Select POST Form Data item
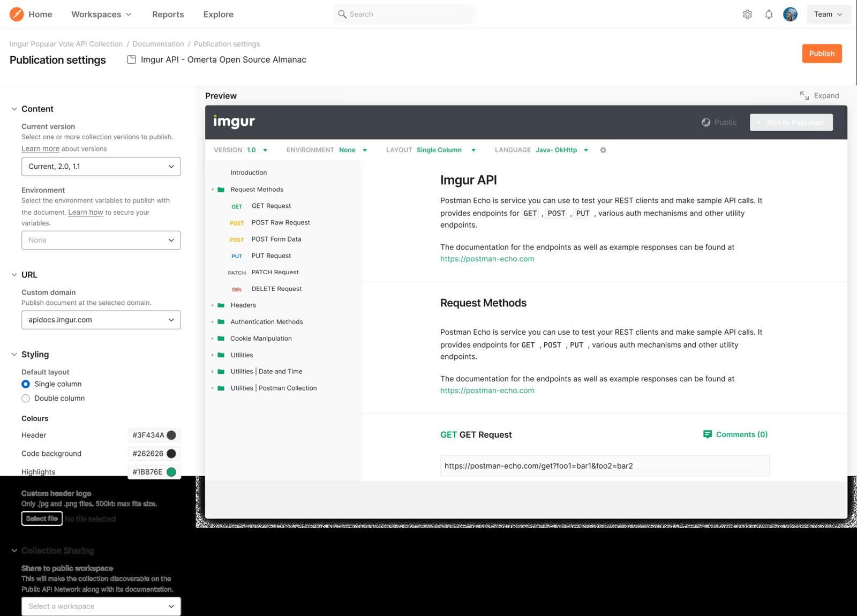The height and width of the screenshot is (616, 857). click(x=276, y=239)
